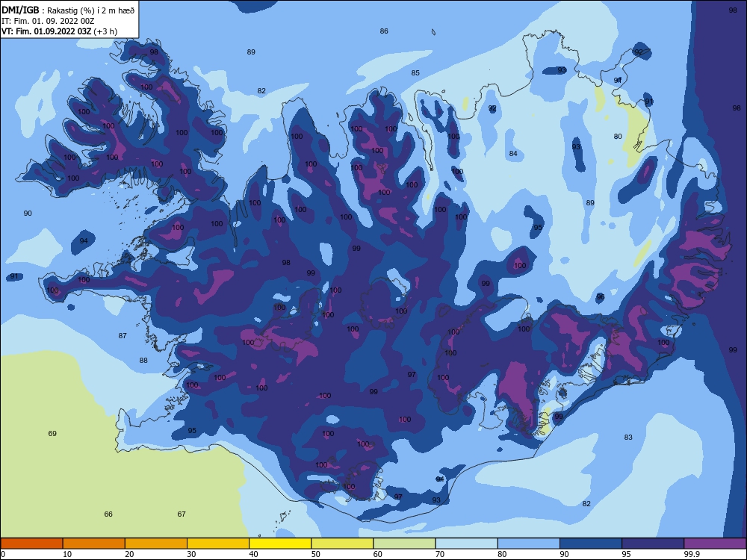This screenshot has width=747, height=560.
Task: Click the valid time line 'VT: Fim. 01.09.2022 03Z'
Action: (46, 31)
